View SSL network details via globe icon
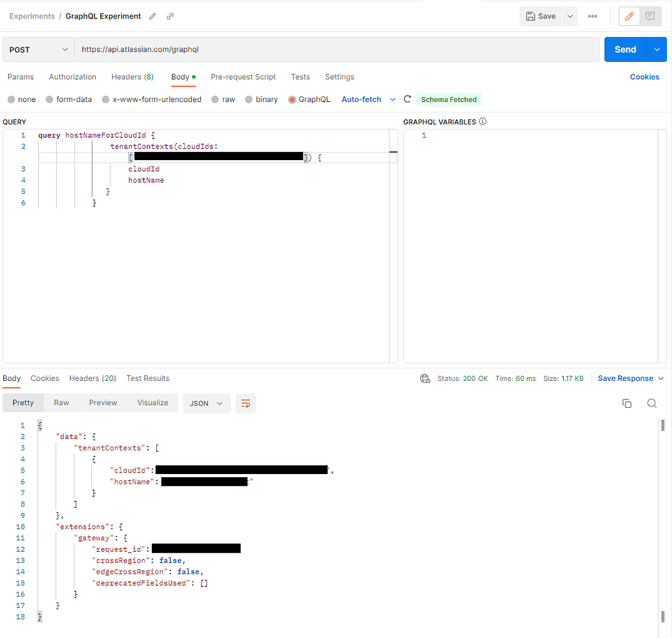672x638 pixels. pos(425,378)
